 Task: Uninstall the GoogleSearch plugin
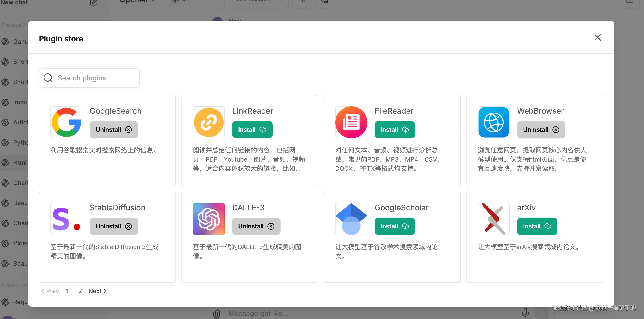click(114, 130)
